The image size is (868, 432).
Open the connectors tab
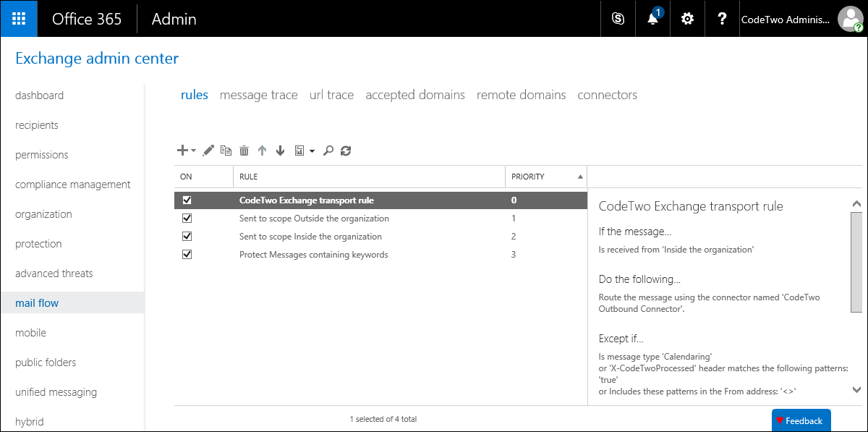coord(607,95)
